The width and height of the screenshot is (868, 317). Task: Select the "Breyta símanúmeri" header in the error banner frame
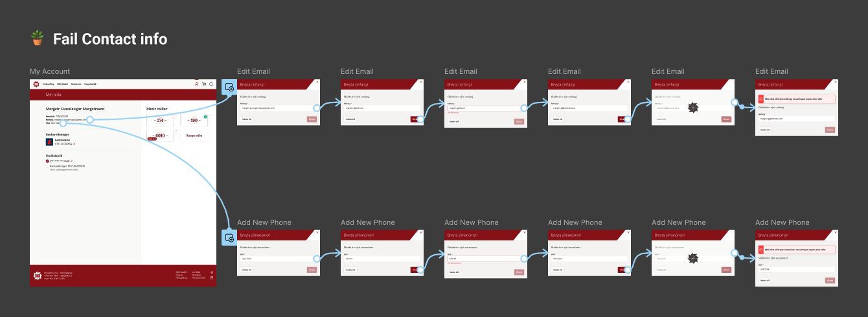coord(773,235)
